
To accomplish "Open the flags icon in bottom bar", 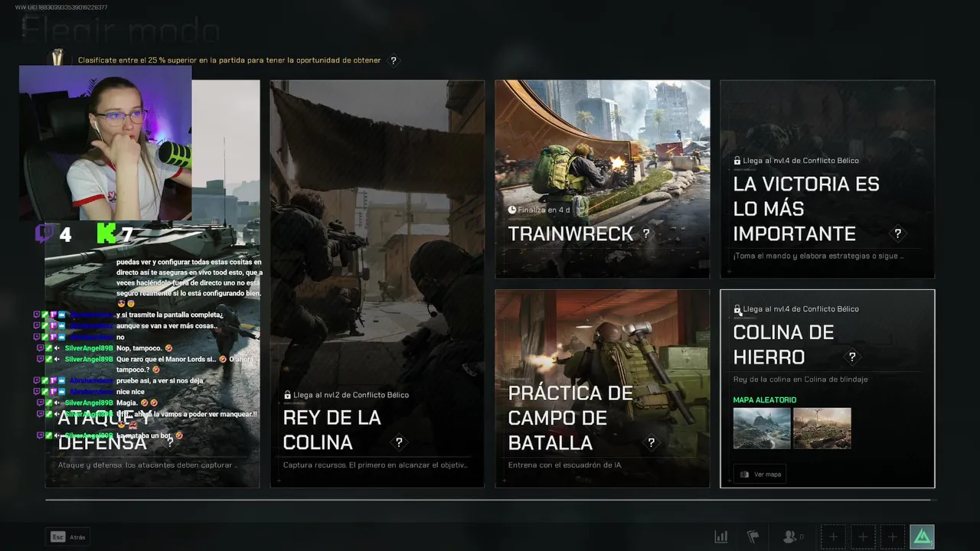I will (x=753, y=537).
